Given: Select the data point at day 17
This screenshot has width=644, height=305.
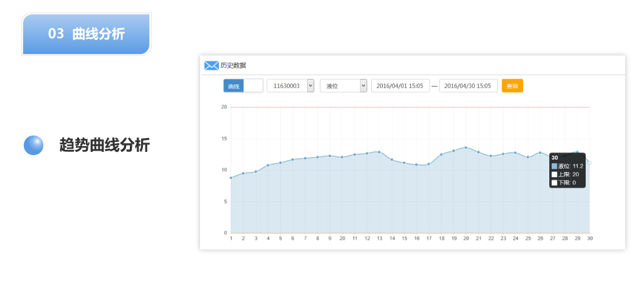Looking at the screenshot, I should [x=428, y=164].
